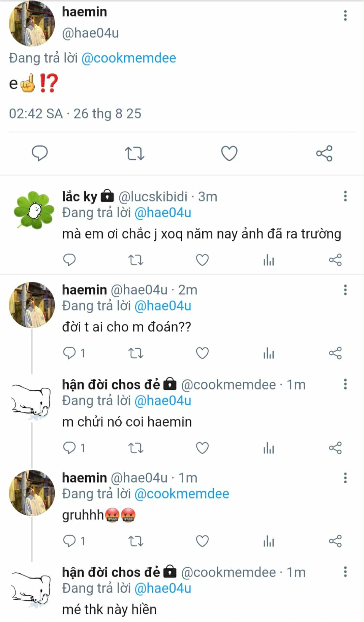Image resolution: width=364 pixels, height=622 pixels.
Task: Like the "m chửi nó coi haemin" reply
Action: coord(202,448)
